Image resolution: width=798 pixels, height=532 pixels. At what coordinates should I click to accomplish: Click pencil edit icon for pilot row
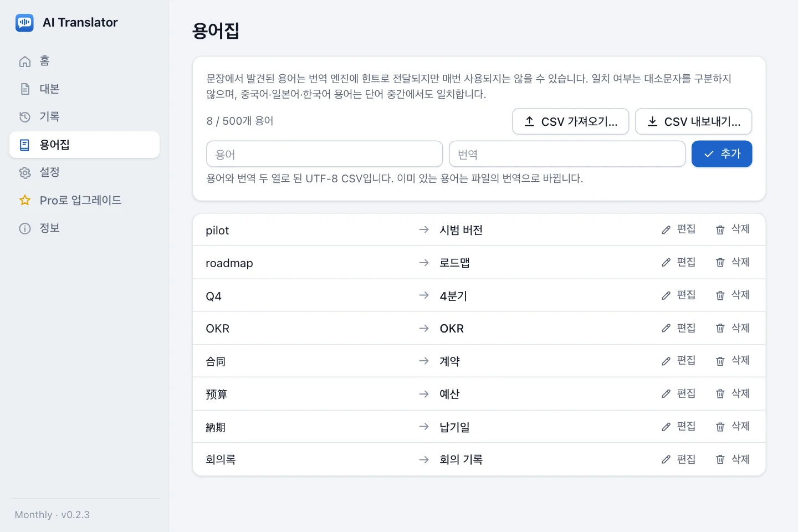(x=666, y=230)
